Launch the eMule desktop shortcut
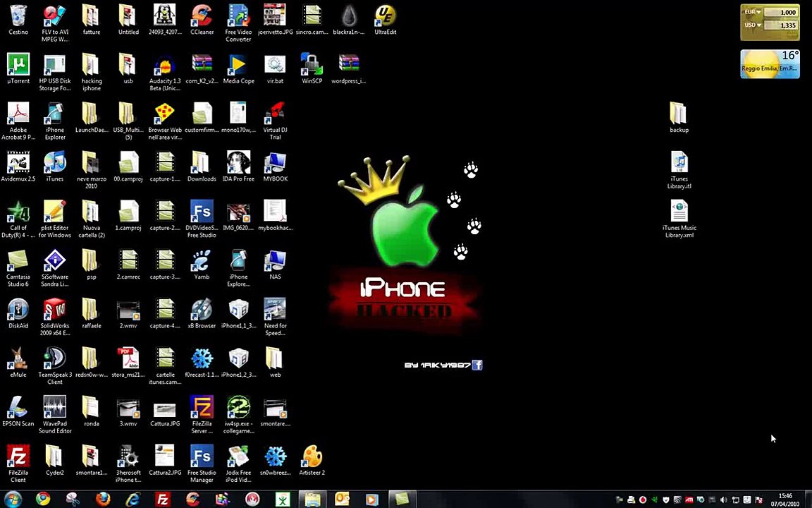Viewport: 812px width, 508px height. (18, 363)
